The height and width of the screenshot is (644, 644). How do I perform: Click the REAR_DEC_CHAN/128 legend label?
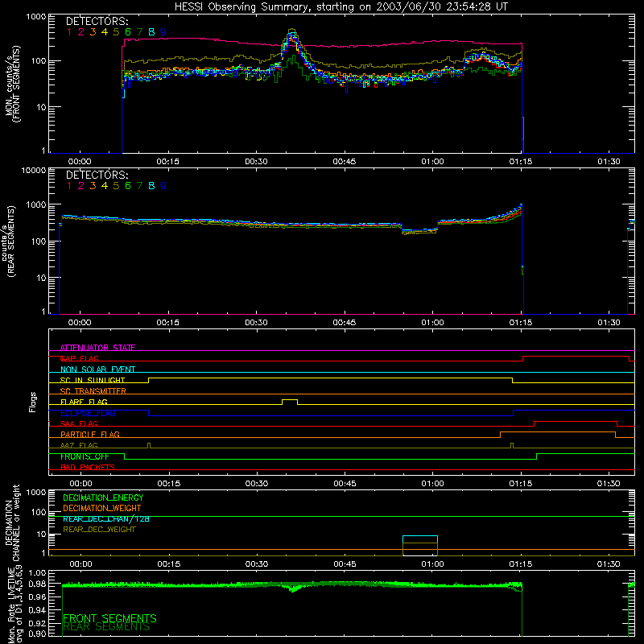pyautogui.click(x=106, y=519)
